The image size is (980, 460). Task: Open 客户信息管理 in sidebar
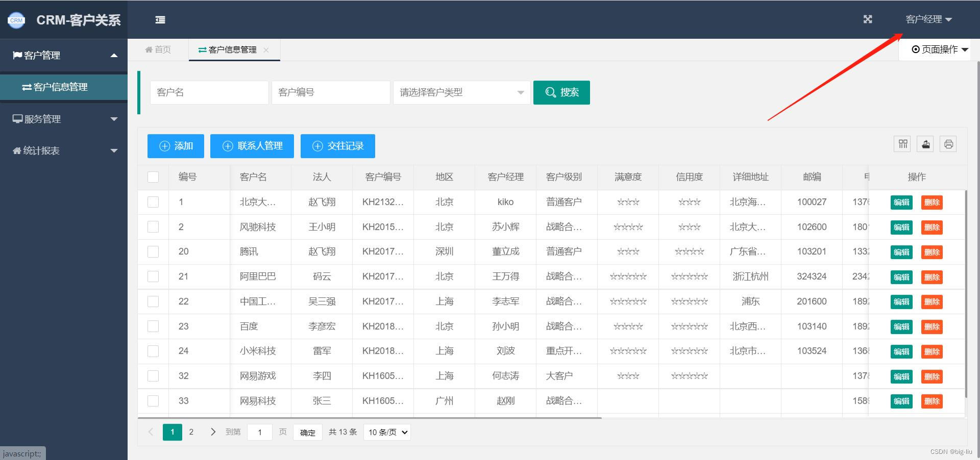pyautogui.click(x=64, y=87)
